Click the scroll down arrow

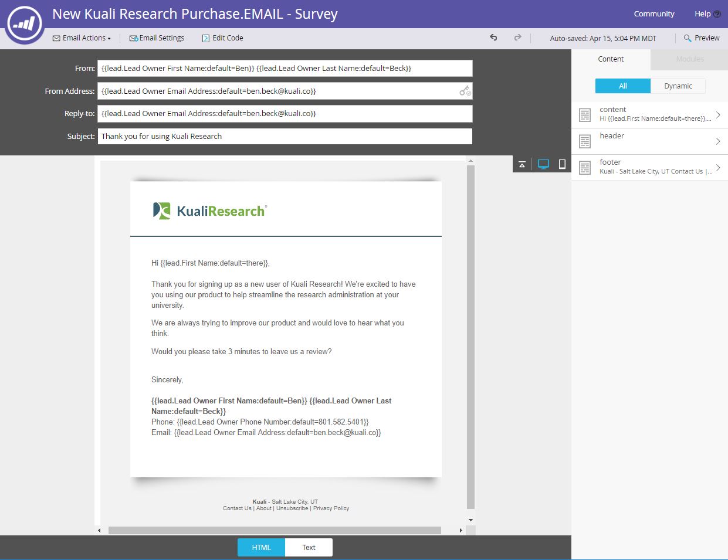(470, 520)
